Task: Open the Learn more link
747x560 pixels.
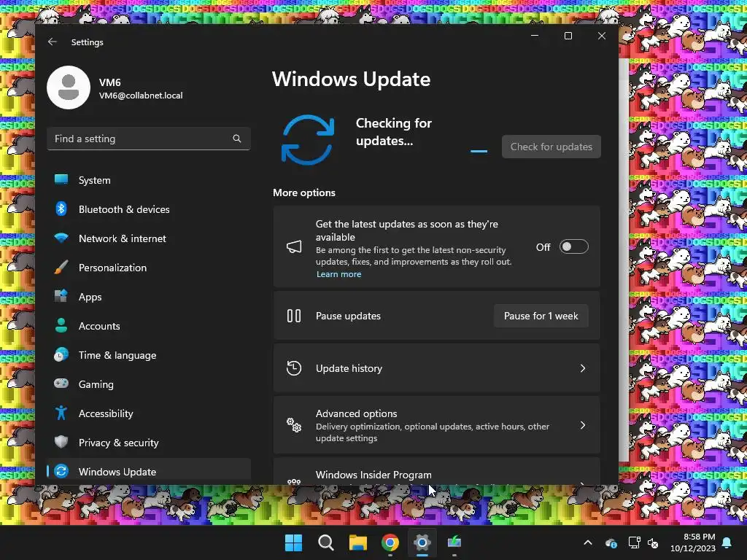Action: click(x=338, y=274)
